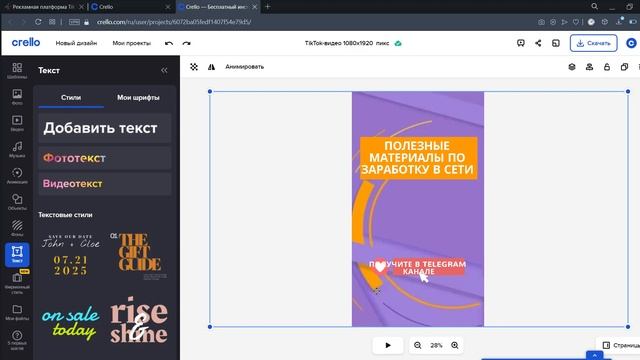Zoom in the canvas
The height and width of the screenshot is (360, 640).
[x=455, y=345]
